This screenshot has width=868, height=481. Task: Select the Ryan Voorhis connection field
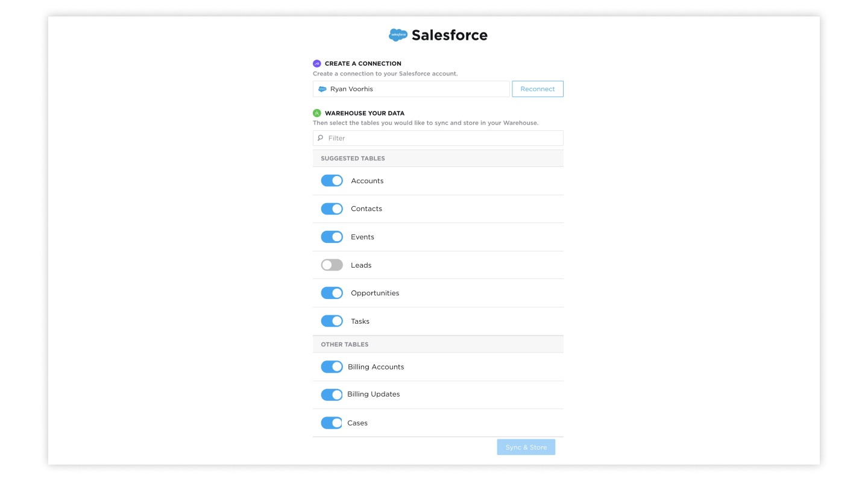416,89
